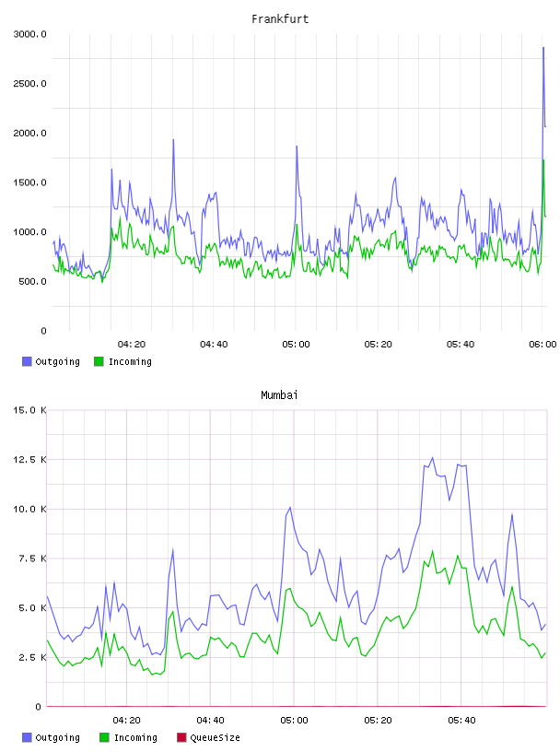Image resolution: width=560 pixels, height=752 pixels.
Task: Select the Outgoing label in Frankfurt legend
Action: tap(57, 362)
